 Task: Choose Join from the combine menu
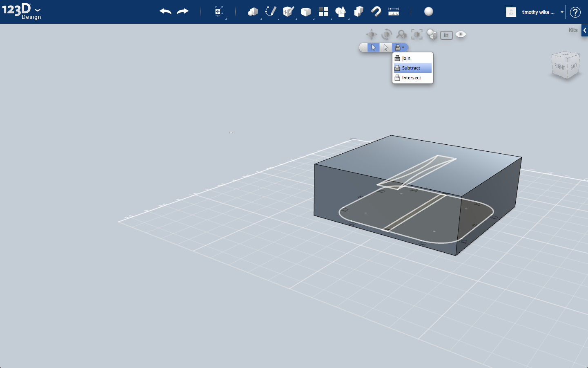click(x=412, y=58)
